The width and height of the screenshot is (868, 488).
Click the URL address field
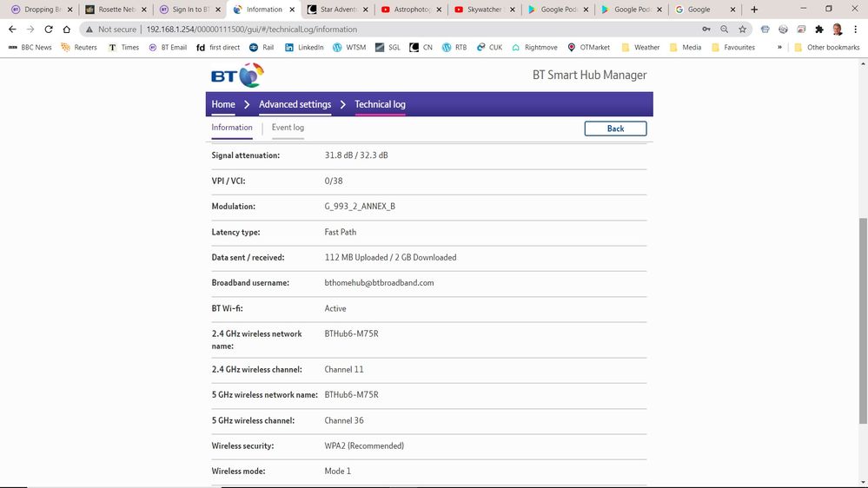pos(391,29)
